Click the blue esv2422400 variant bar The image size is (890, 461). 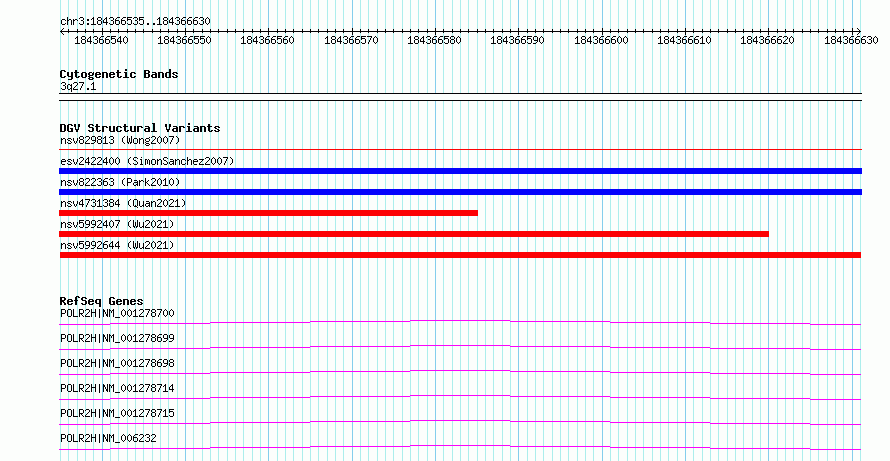tap(460, 171)
